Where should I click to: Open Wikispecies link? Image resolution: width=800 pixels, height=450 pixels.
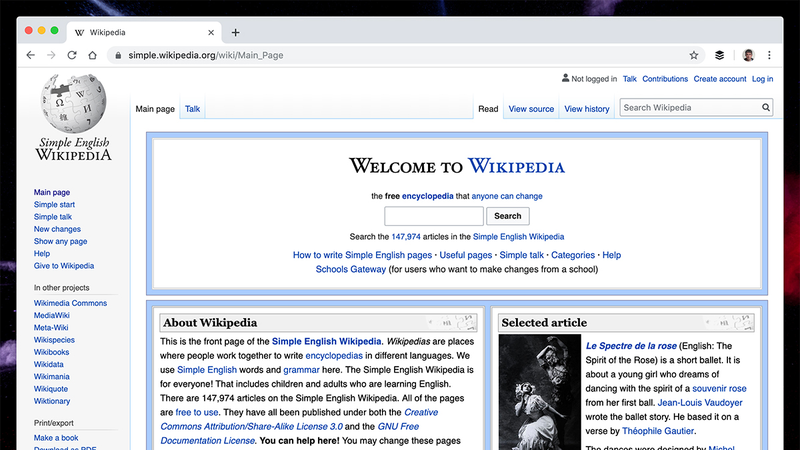[54, 340]
